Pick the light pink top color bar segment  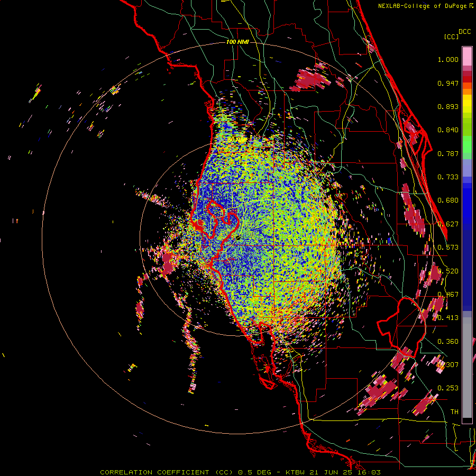coord(467,57)
